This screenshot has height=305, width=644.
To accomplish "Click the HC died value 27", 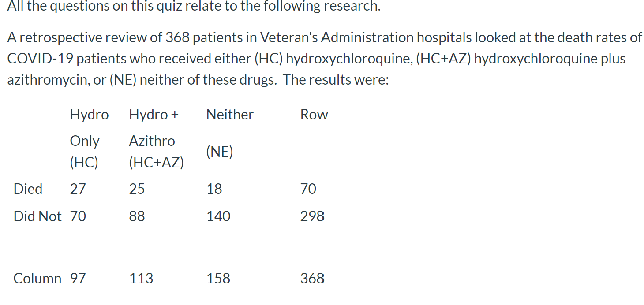I will 78,189.
